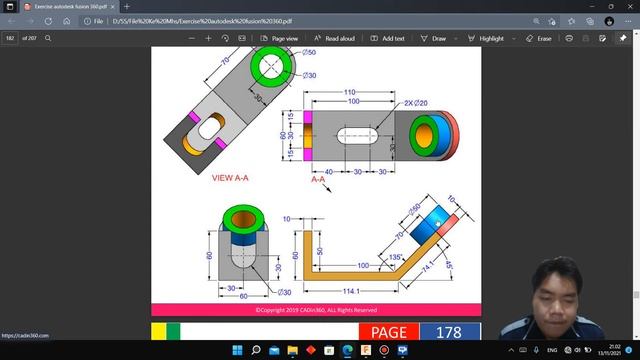Rotate the PDF page

(225, 38)
